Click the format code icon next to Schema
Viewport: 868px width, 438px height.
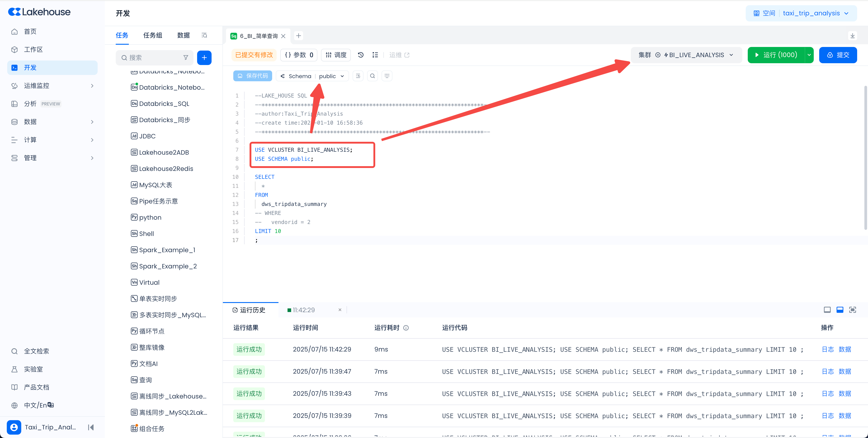click(358, 76)
